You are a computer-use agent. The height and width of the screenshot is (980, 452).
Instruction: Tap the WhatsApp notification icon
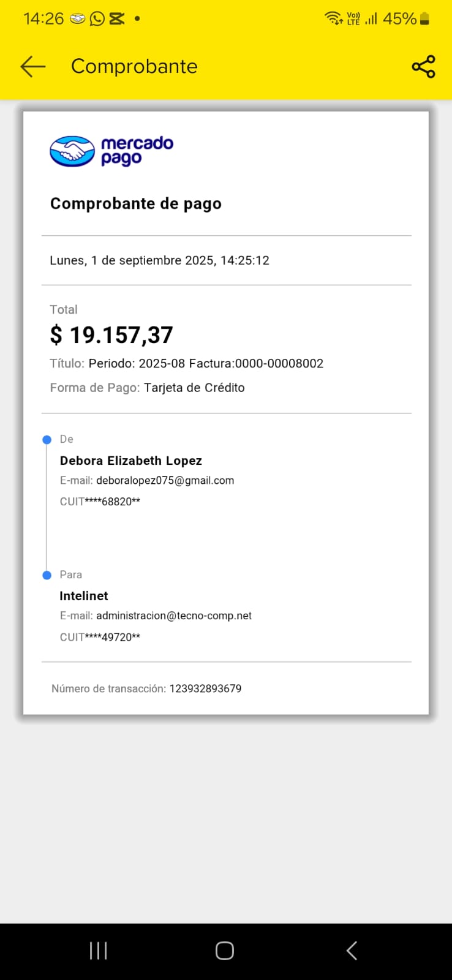point(97,19)
